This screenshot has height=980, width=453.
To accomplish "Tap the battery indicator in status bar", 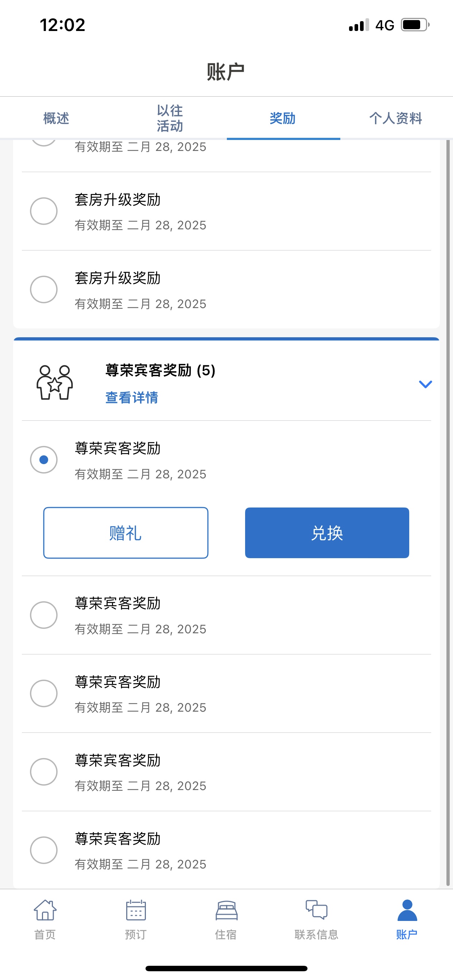I will (x=415, y=25).
